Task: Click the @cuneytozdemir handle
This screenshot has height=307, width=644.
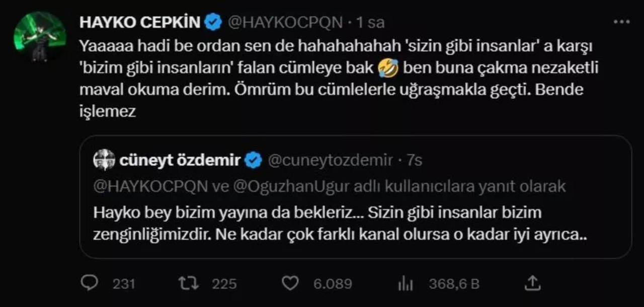Action: 330,160
